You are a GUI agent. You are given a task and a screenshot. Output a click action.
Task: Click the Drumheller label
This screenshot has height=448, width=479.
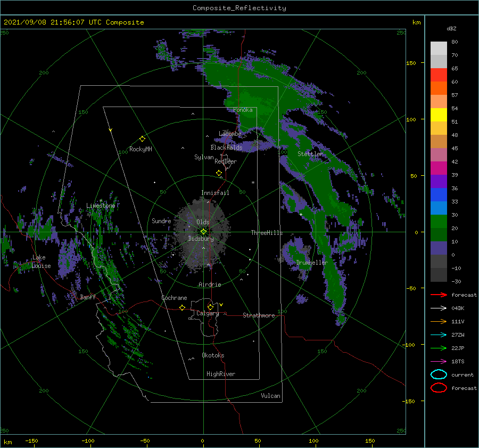pos(312,263)
